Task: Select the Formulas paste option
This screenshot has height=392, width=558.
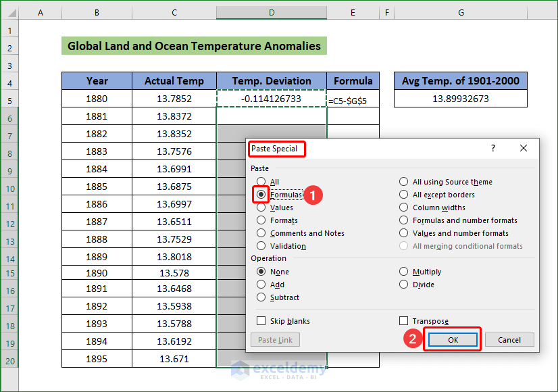Action: (260, 194)
